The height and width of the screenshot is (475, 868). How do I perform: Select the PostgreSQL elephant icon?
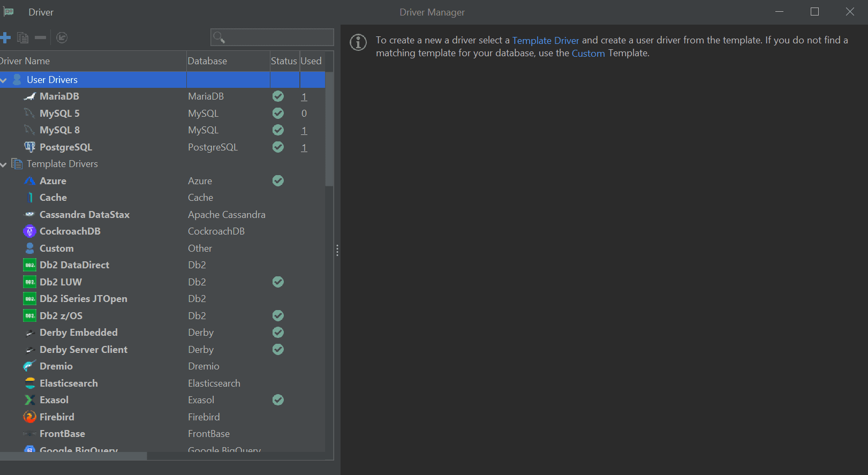tap(30, 147)
